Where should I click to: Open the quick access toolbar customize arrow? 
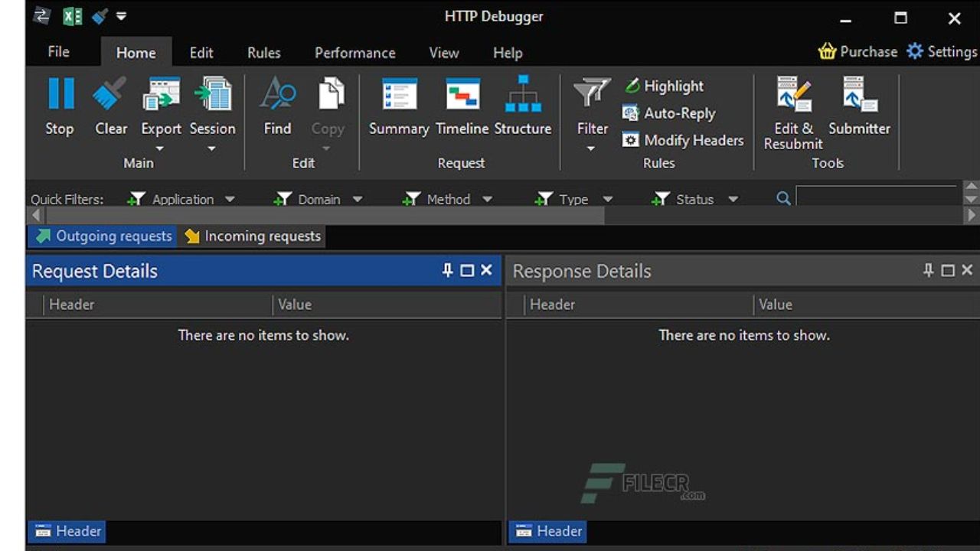(122, 16)
